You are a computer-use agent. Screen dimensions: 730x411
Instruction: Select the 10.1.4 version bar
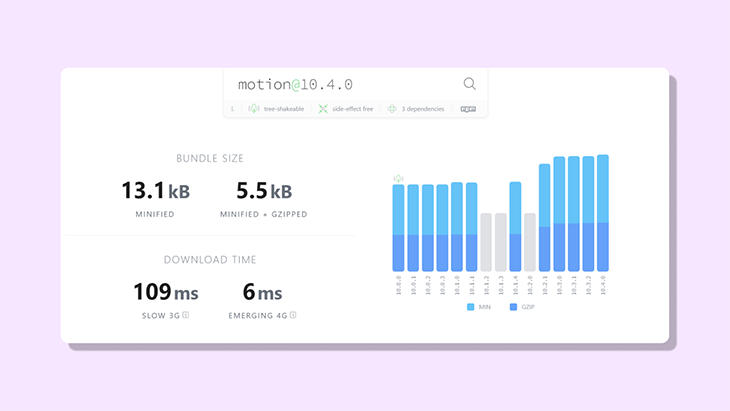(515, 226)
